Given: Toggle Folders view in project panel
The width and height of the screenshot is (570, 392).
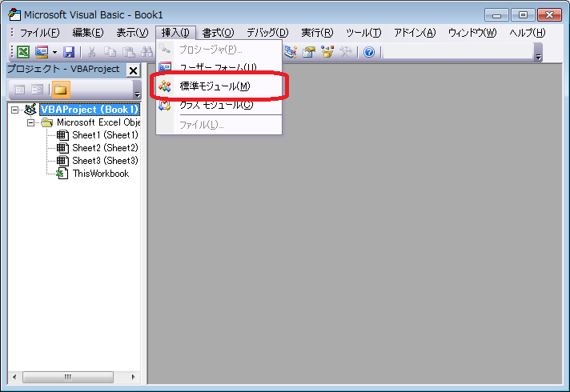Looking at the screenshot, I should click(61, 90).
